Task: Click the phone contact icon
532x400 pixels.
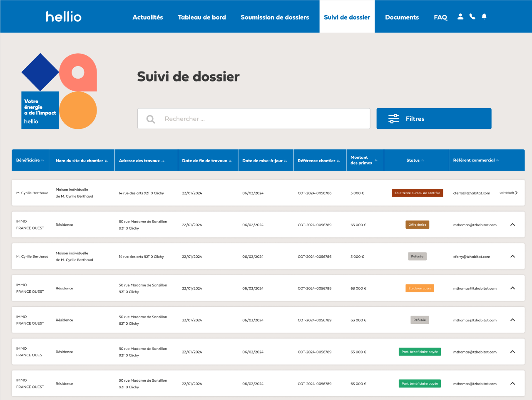Action: [472, 17]
